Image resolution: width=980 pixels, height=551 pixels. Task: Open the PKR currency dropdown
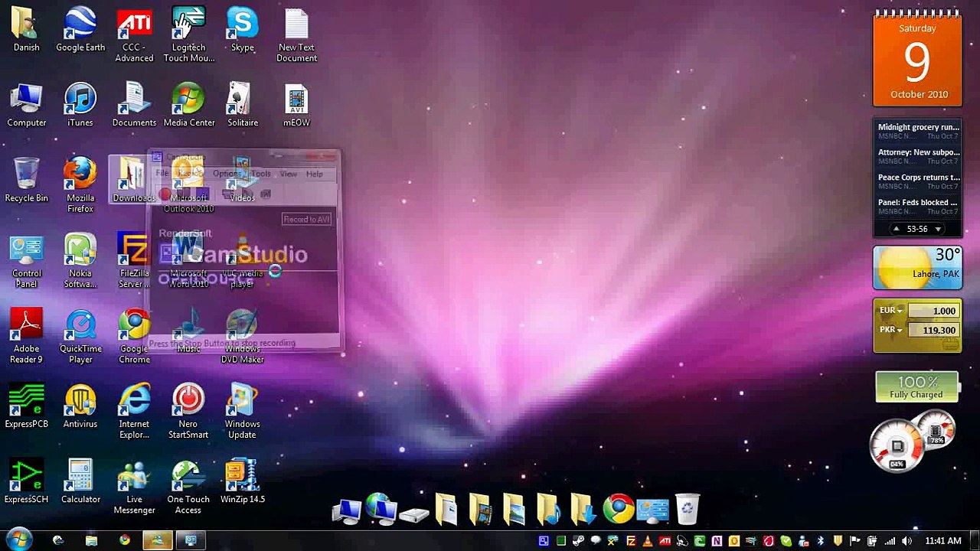[x=890, y=330]
